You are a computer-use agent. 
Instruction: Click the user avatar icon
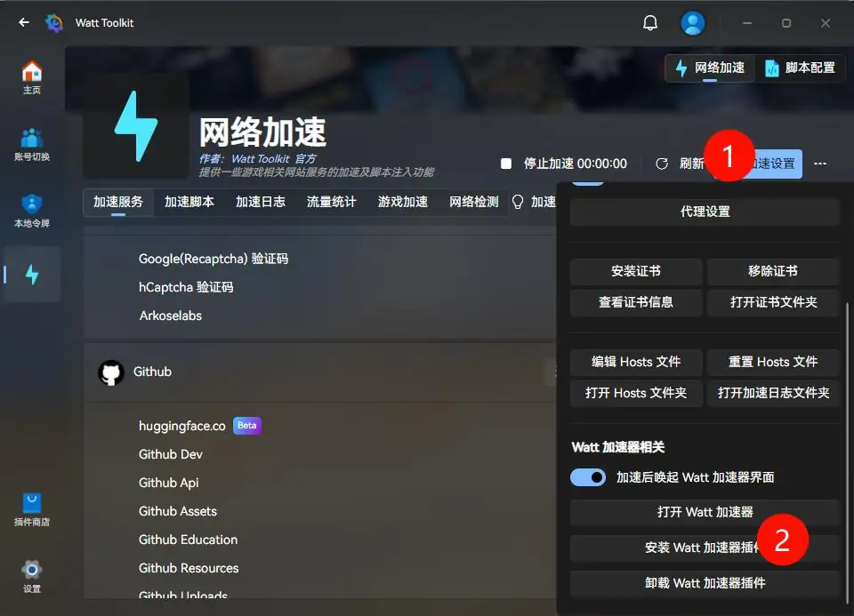tap(693, 22)
